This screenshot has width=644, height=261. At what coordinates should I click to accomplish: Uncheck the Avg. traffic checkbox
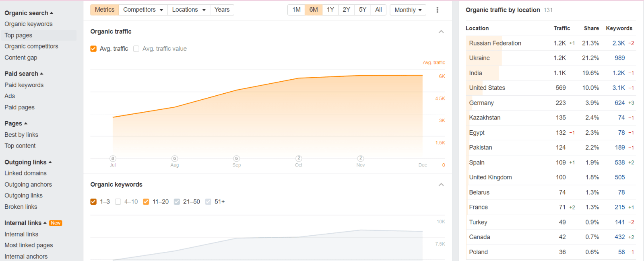click(x=93, y=49)
